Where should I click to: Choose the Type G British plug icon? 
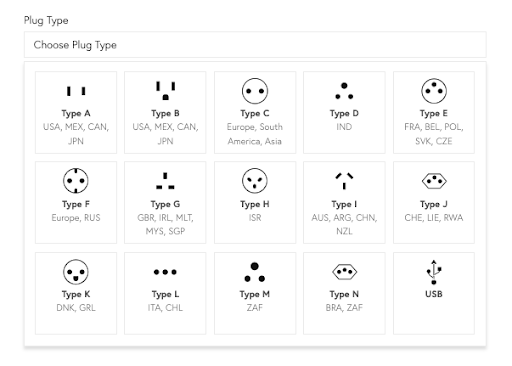165,181
